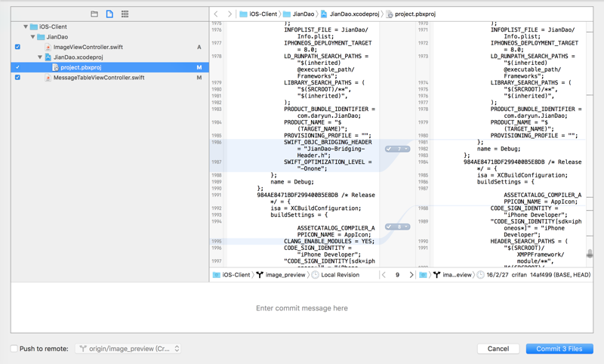Click iOS-Client folder icon in jump bar
The width and height of the screenshot is (604, 364).
[243, 14]
